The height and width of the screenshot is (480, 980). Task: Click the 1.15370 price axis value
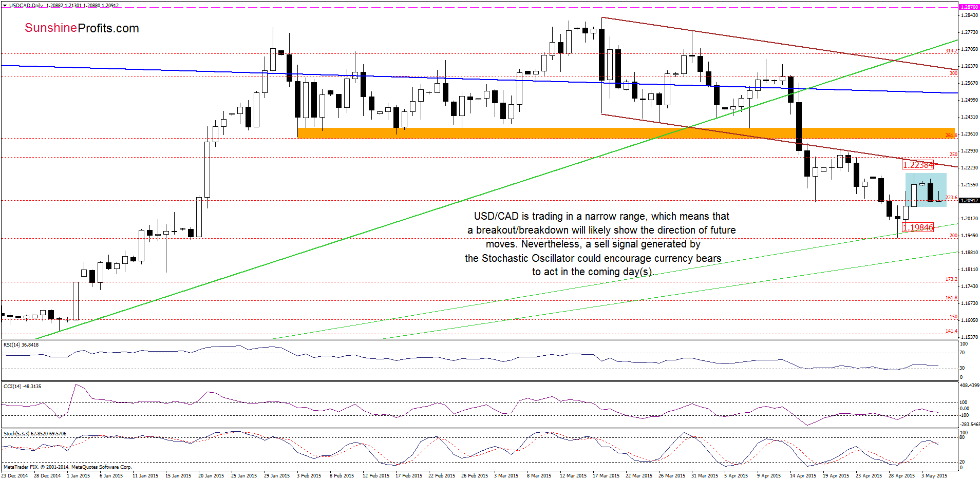point(969,337)
